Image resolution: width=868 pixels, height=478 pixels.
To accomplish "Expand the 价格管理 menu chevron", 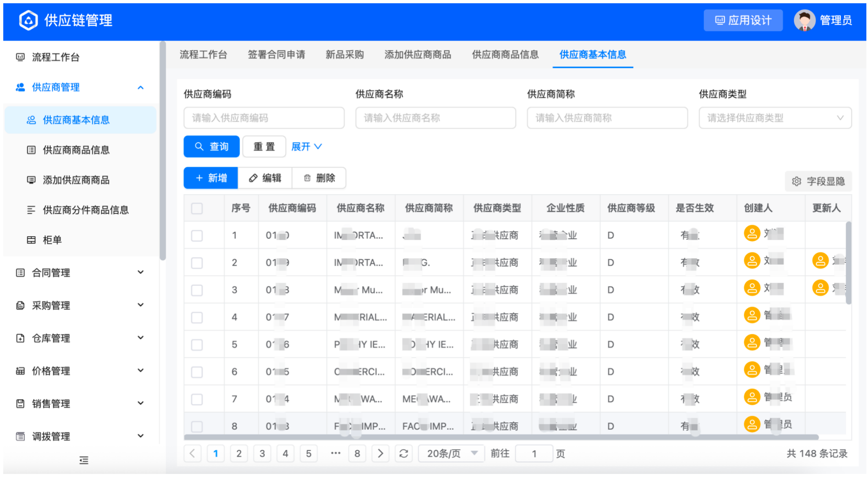I will (141, 370).
